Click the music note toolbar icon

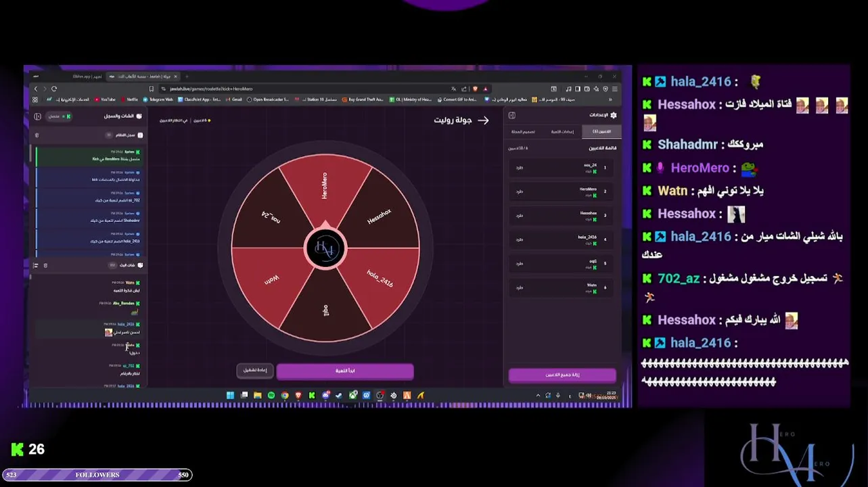coord(569,89)
